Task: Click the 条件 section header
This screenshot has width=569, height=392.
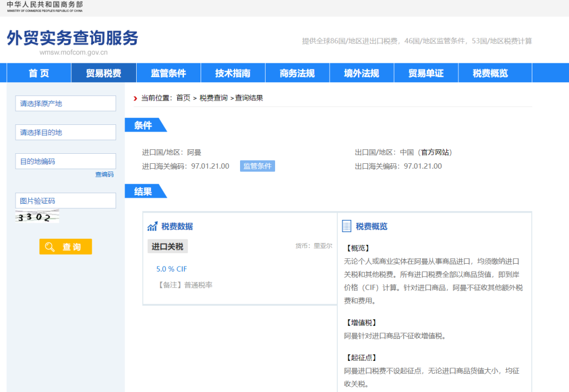Action: click(x=146, y=125)
